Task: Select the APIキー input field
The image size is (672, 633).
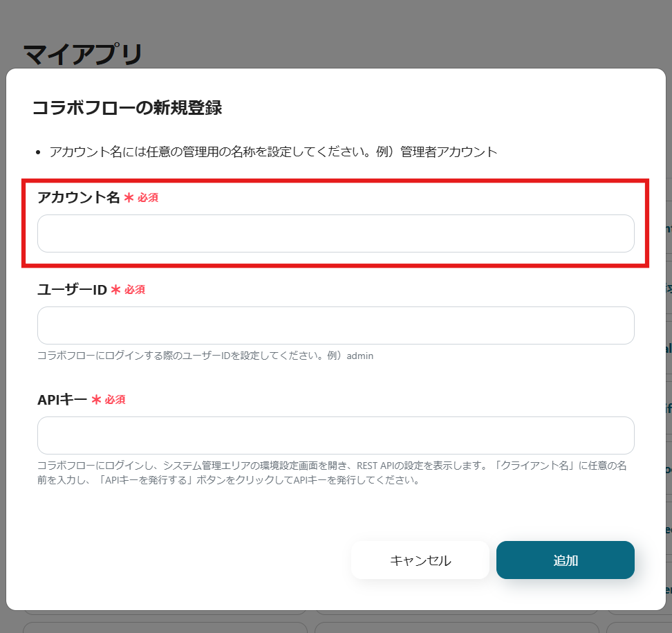Action: (x=335, y=435)
